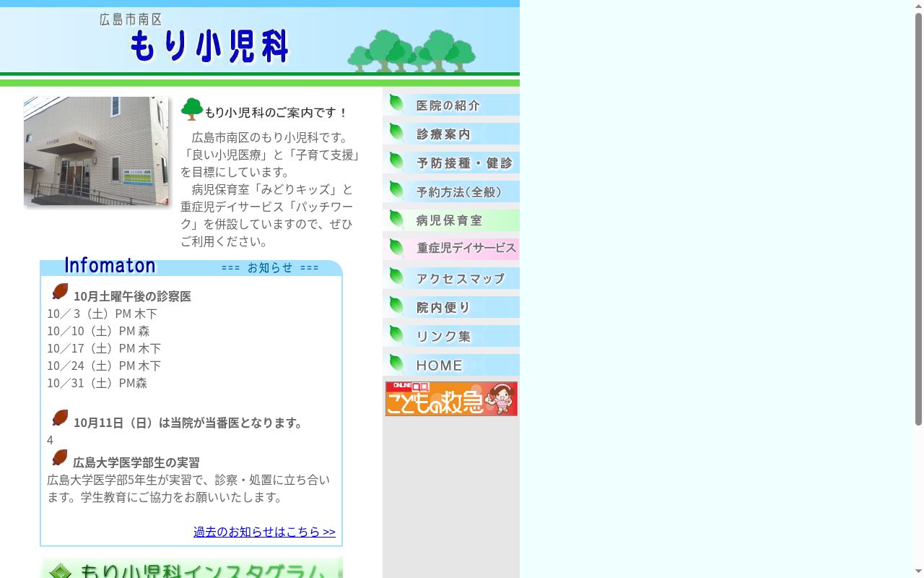Click the trees illustration in header

pos(411,51)
